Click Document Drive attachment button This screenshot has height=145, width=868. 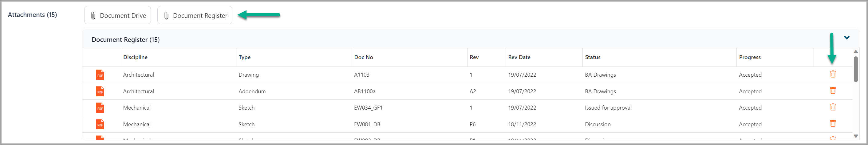click(x=118, y=15)
